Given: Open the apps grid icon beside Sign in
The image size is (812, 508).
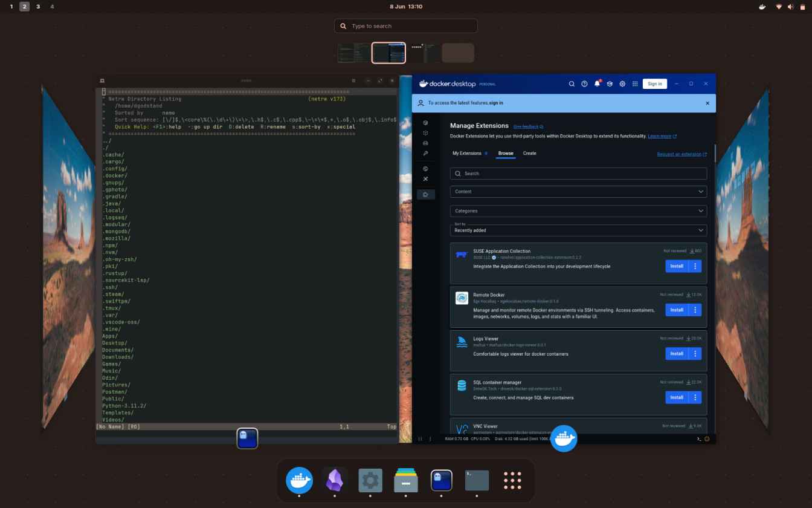Looking at the screenshot, I should pos(635,84).
